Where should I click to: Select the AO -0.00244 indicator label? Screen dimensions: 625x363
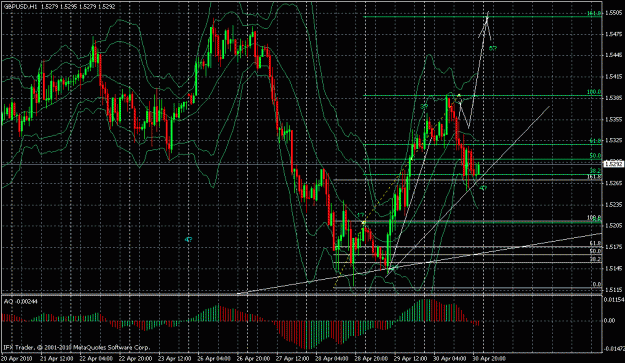click(x=21, y=302)
